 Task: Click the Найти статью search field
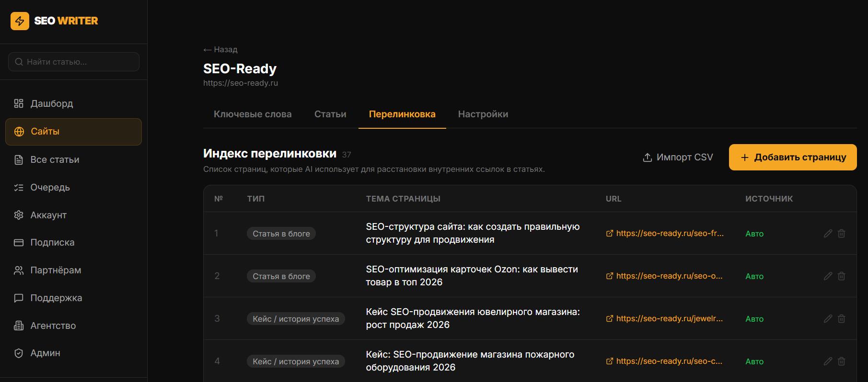click(x=74, y=62)
